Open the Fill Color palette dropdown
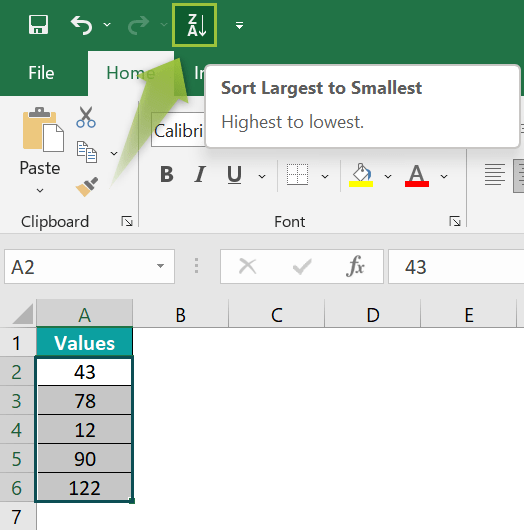The width and height of the screenshot is (524, 530). (388, 176)
